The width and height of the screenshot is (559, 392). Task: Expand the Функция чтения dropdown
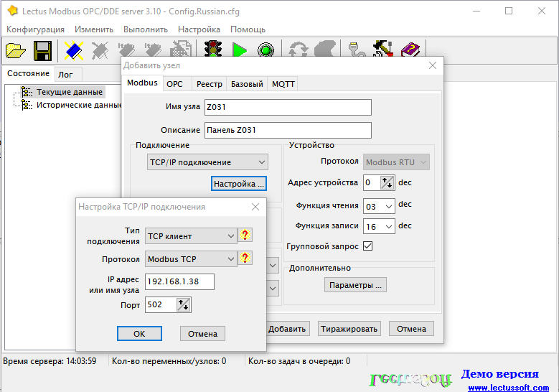[388, 206]
